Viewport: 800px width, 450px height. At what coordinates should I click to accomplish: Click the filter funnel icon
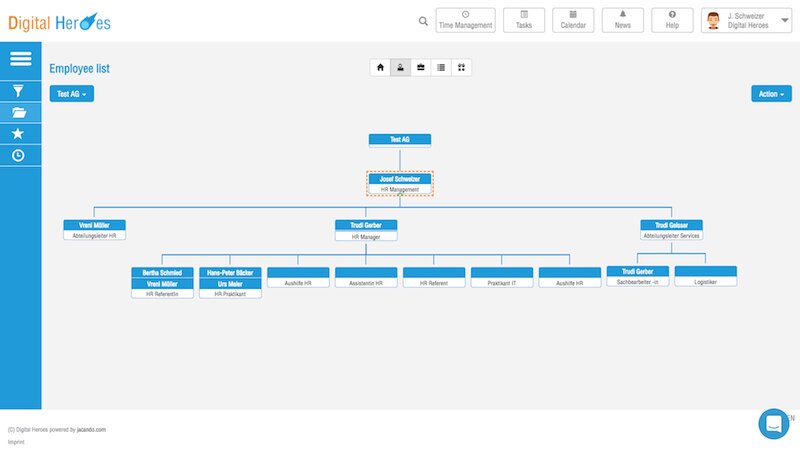19,90
